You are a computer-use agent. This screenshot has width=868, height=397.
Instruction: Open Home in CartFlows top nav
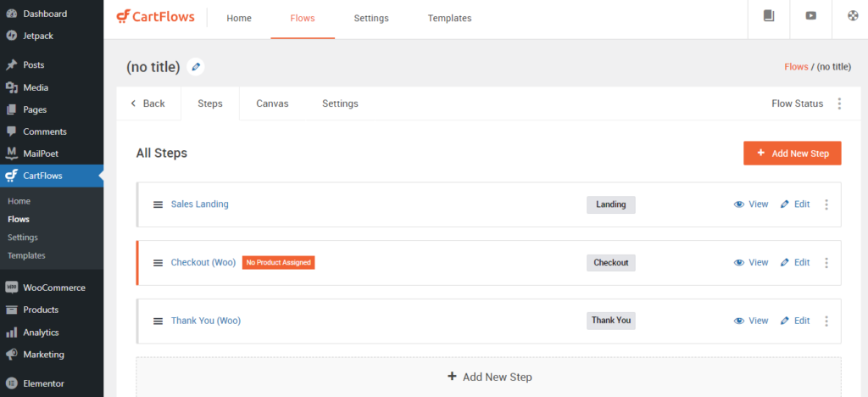239,19
